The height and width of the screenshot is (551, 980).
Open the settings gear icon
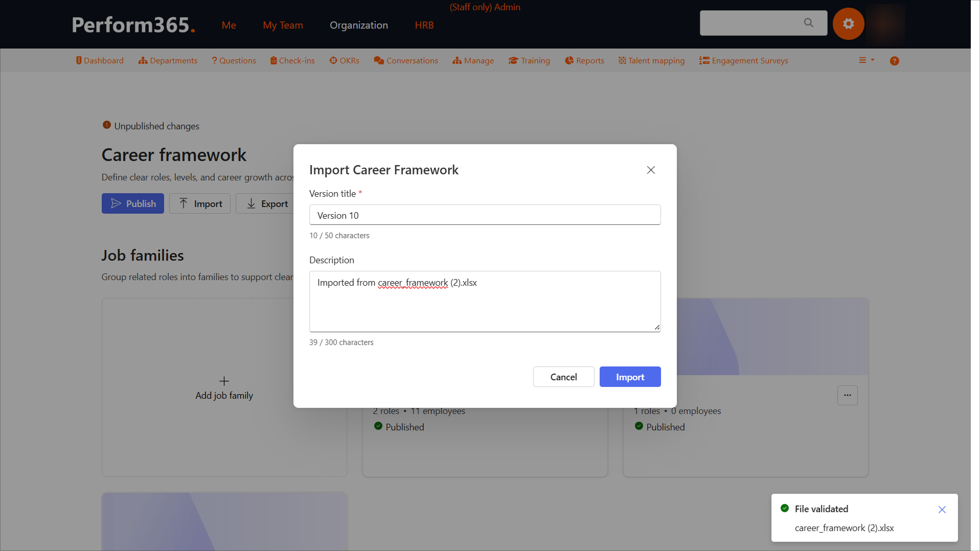(849, 24)
